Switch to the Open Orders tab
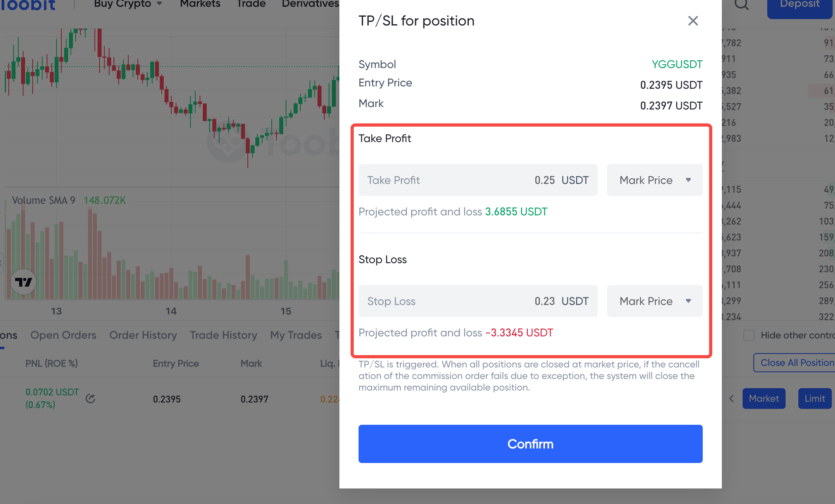Viewport: 835px width, 504px height. point(63,335)
